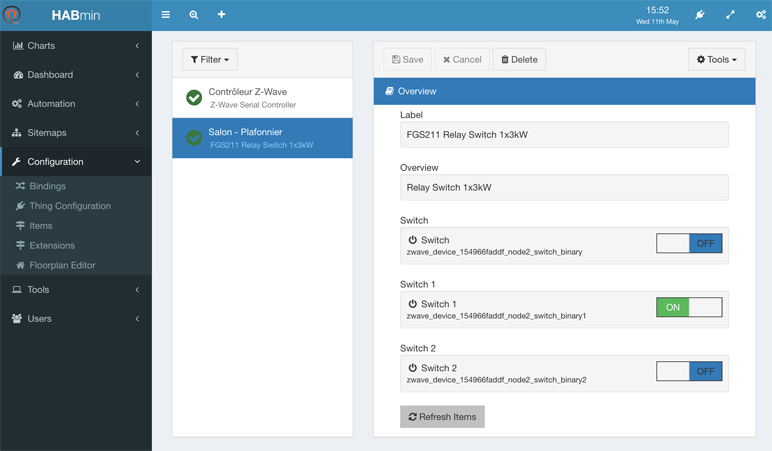Open the Tools dropdown in panel header
772x451 pixels.
click(x=716, y=60)
